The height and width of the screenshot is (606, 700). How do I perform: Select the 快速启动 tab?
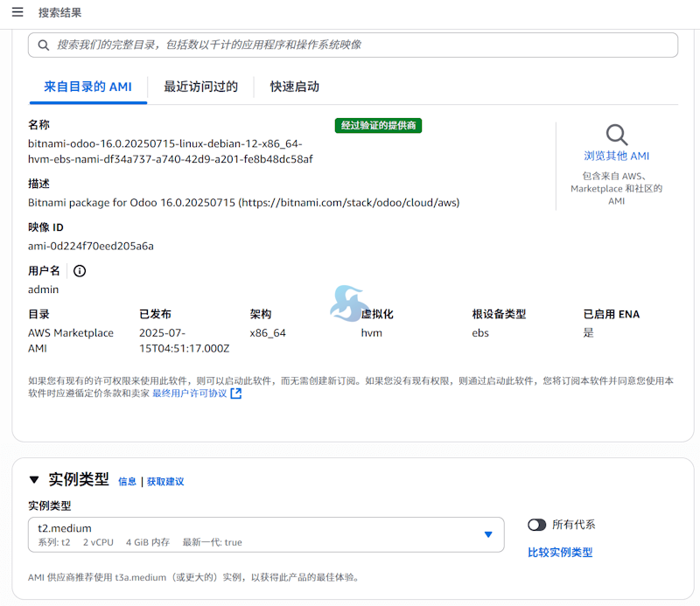(294, 87)
